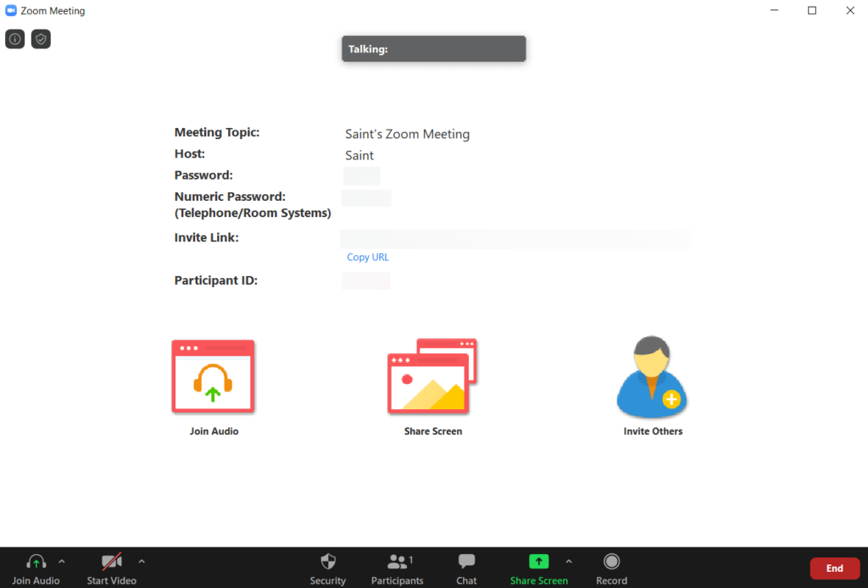
Task: Click the encryption shield icon top-left
Action: tap(40, 38)
